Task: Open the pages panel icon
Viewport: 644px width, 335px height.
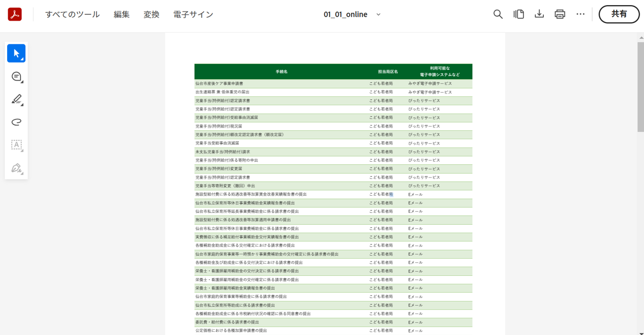Action: click(x=519, y=14)
